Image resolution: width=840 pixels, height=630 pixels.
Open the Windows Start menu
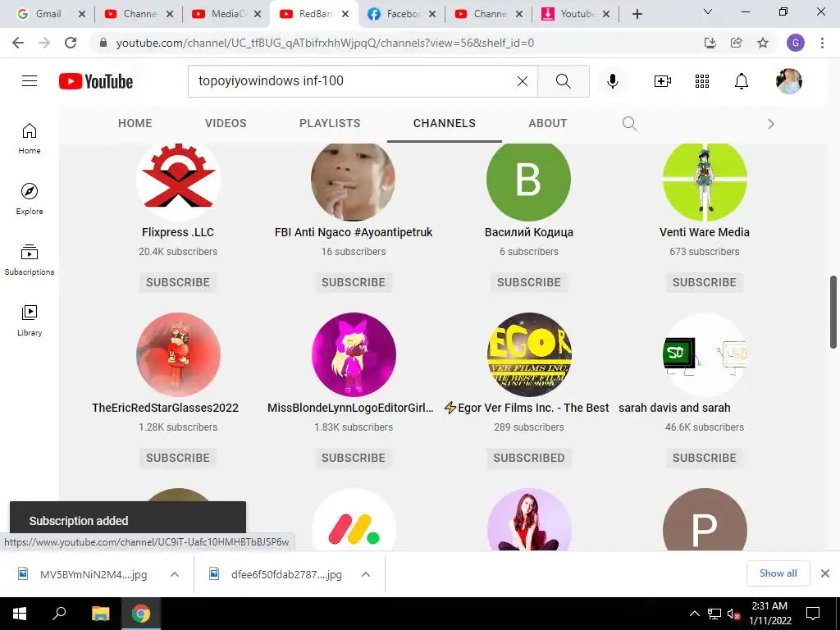20,614
